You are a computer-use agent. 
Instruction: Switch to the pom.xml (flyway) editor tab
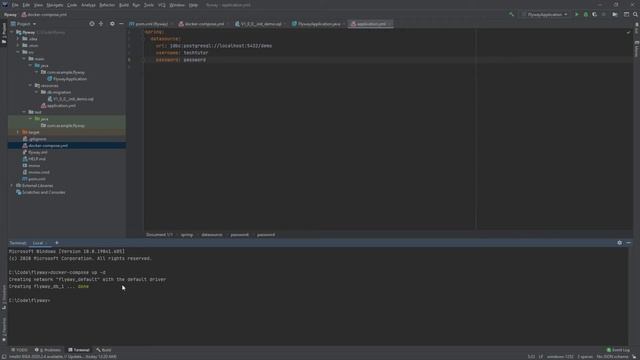[x=149, y=24]
